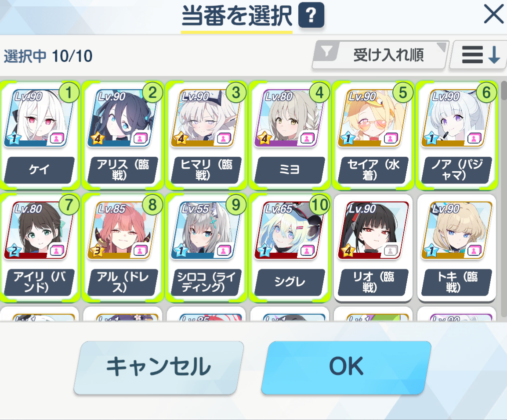Screen dimensions: 507x420
Task: Click the vertical scrollbar on list
Action: pos(503,199)
